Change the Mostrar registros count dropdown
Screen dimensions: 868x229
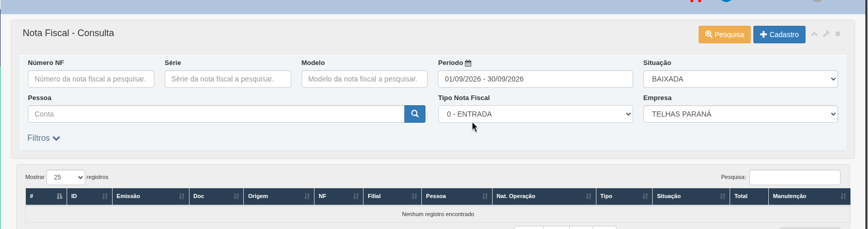66,177
